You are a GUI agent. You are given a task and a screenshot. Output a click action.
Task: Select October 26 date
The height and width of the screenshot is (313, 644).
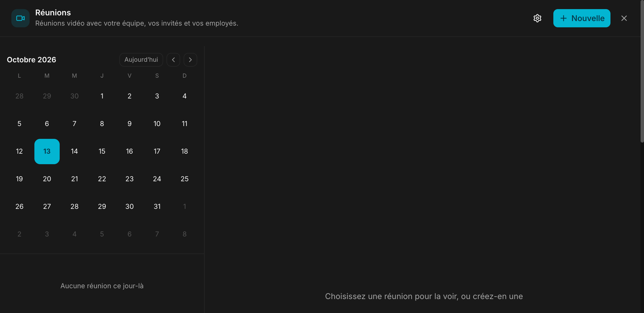[19, 207]
